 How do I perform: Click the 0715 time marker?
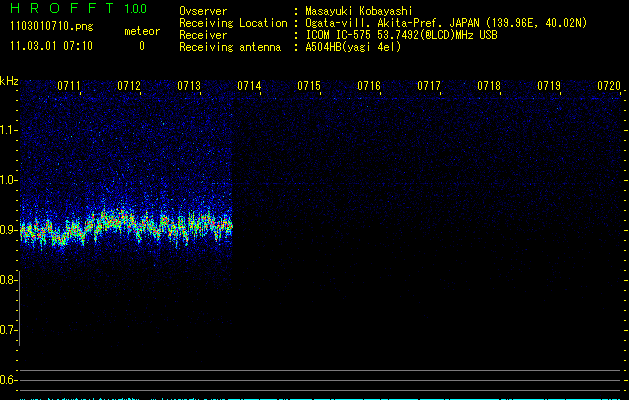pos(309,86)
